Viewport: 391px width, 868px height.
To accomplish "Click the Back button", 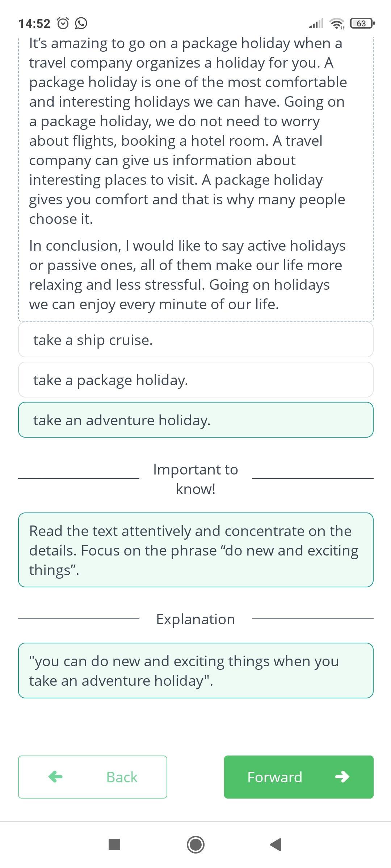I will (x=93, y=777).
